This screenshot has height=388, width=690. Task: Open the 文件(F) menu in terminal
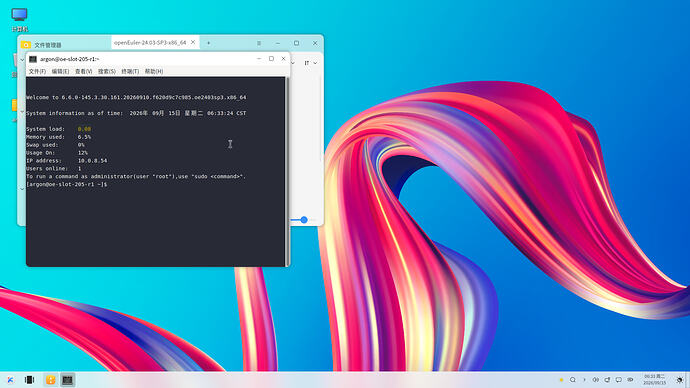(x=37, y=71)
